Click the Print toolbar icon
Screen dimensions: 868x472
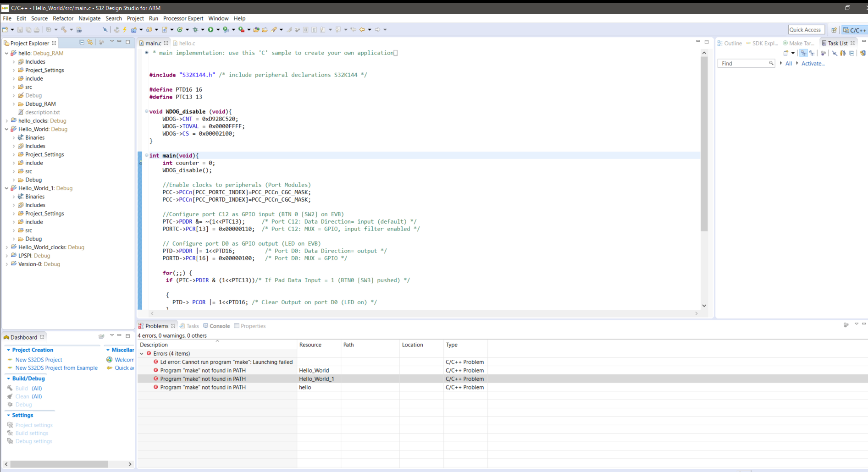(37, 29)
